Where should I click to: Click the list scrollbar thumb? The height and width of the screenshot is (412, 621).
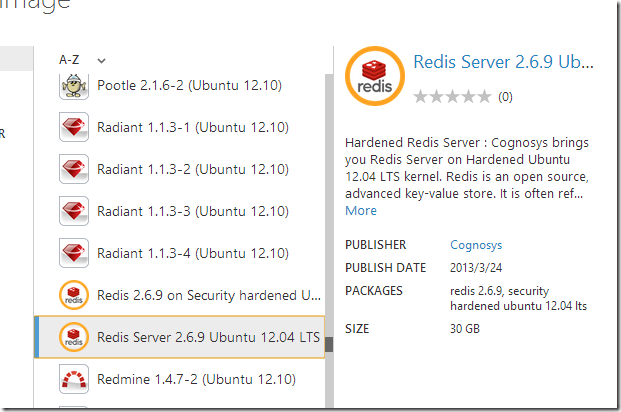point(329,344)
